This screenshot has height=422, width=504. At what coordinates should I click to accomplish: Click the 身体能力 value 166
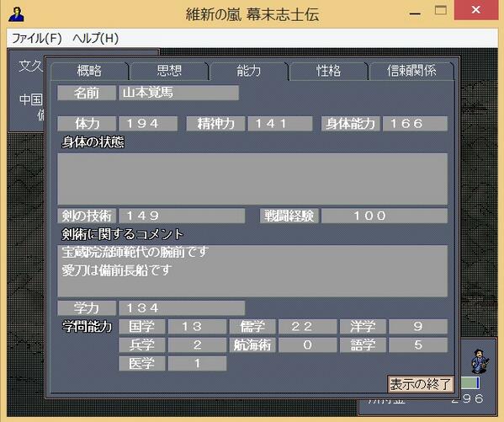coord(415,124)
